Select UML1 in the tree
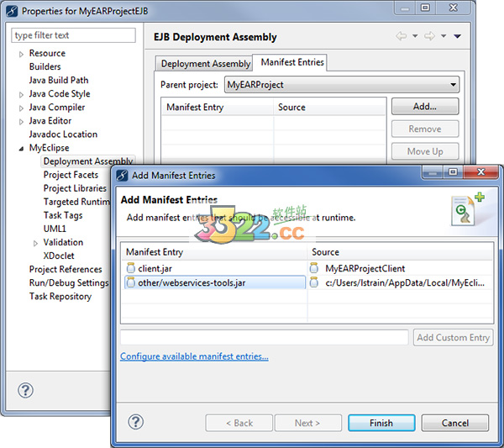 pos(55,229)
